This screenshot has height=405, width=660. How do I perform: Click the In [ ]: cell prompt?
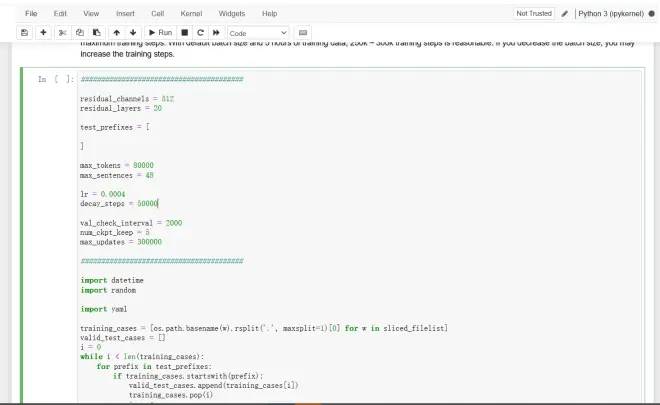click(56, 79)
